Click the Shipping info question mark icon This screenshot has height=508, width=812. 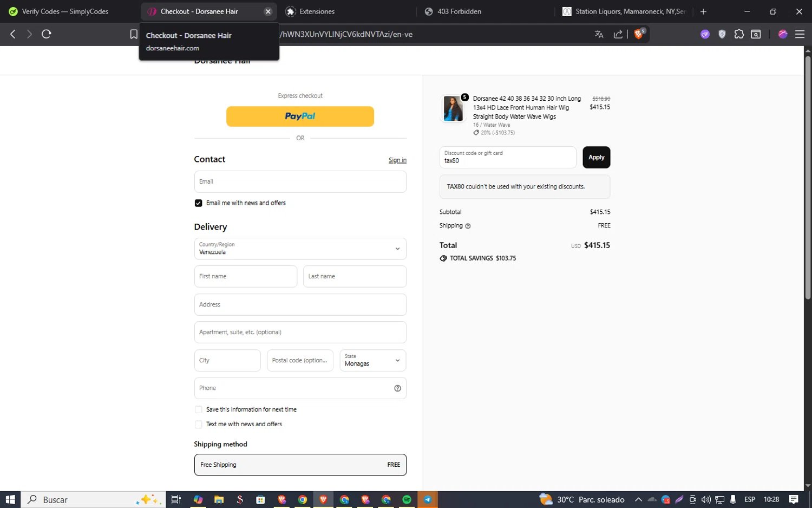(468, 226)
